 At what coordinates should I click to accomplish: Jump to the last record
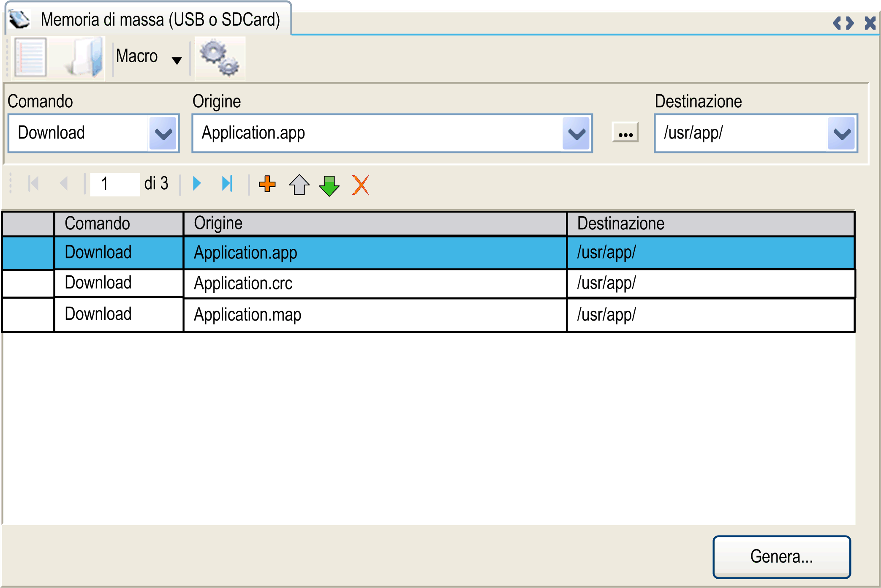coord(227,184)
